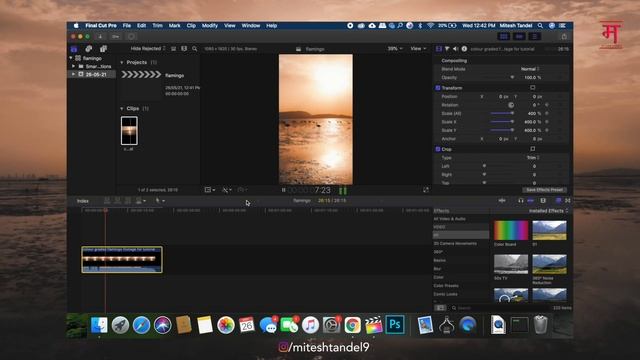This screenshot has height=360, width=640.
Task: Show the Info inspector icon
Action: click(464, 49)
